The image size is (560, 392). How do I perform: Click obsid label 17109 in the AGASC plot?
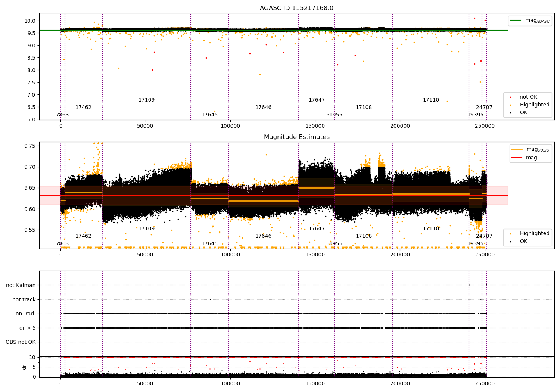[x=146, y=100]
